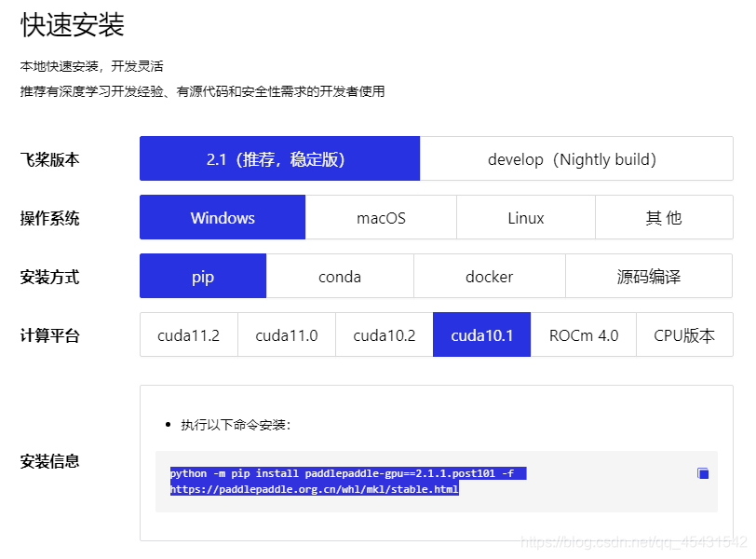
Task: Click the 安装信息 row label
Action: (49, 461)
